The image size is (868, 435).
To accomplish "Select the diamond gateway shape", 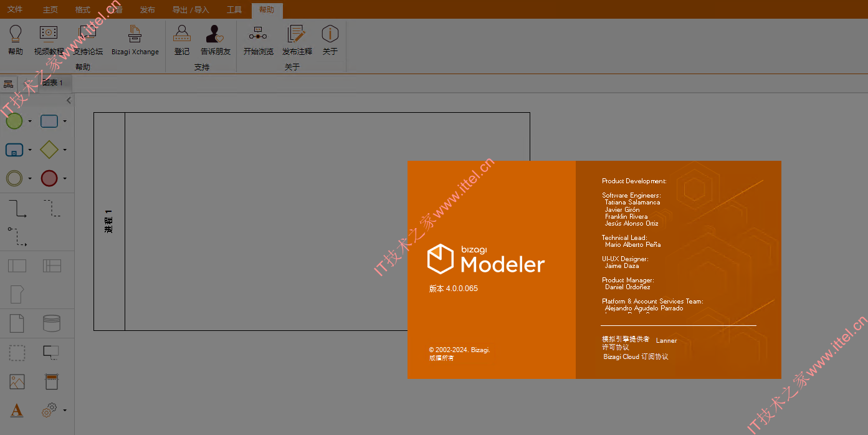I will click(x=49, y=150).
